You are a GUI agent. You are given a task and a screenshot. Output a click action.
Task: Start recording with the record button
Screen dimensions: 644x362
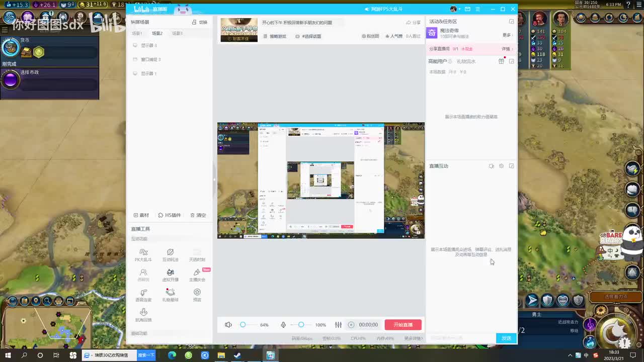[351, 325]
